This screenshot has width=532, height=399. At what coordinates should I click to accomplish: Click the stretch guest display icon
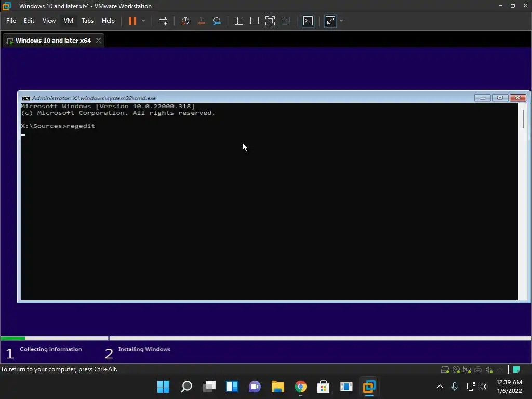[330, 21]
